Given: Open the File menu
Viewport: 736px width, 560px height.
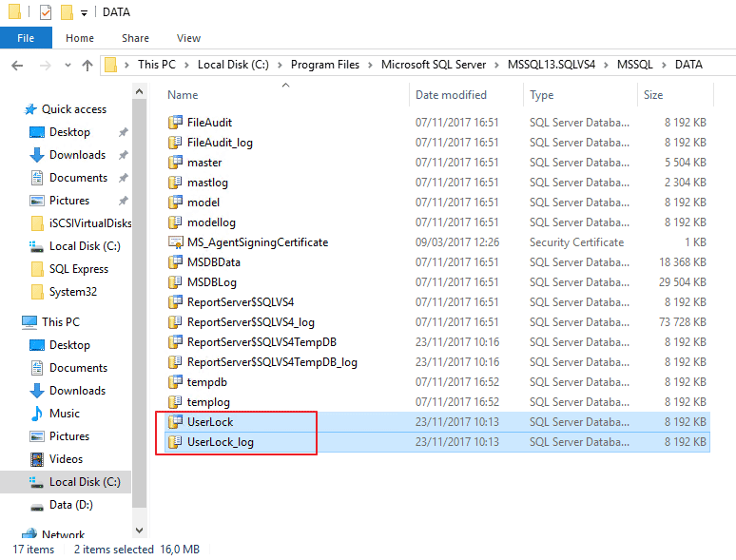Looking at the screenshot, I should pyautogui.click(x=26, y=38).
